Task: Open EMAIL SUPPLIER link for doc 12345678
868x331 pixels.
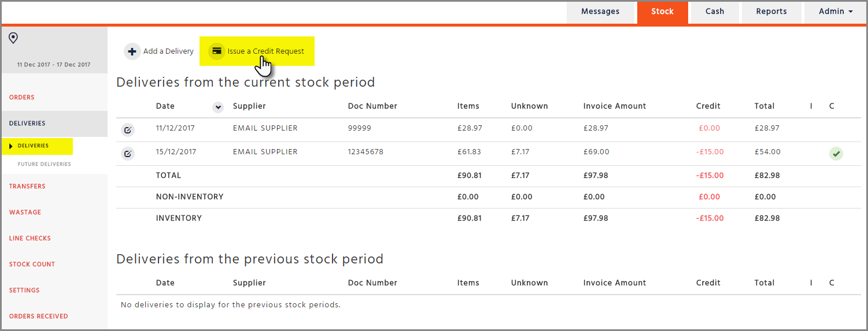Action: click(265, 152)
